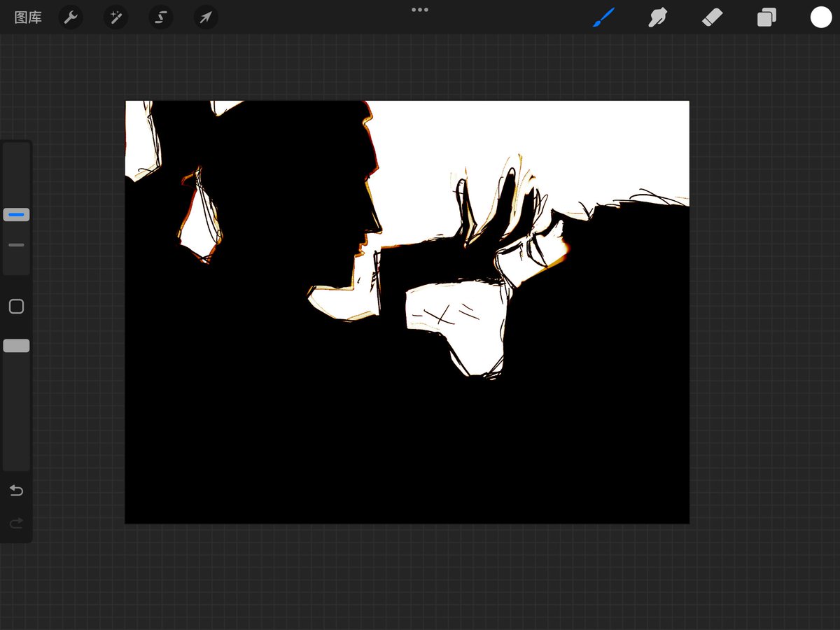840x630 pixels.
Task: Select the Brush tool
Action: [603, 17]
